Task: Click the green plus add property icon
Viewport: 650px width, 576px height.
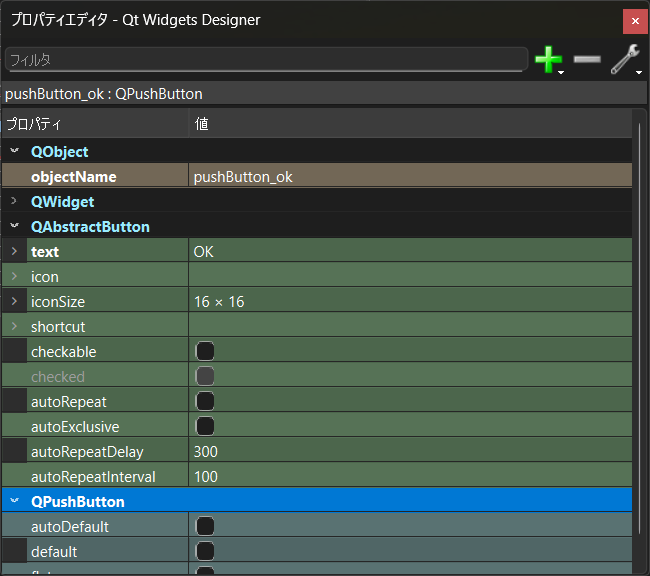Action: tap(547, 60)
